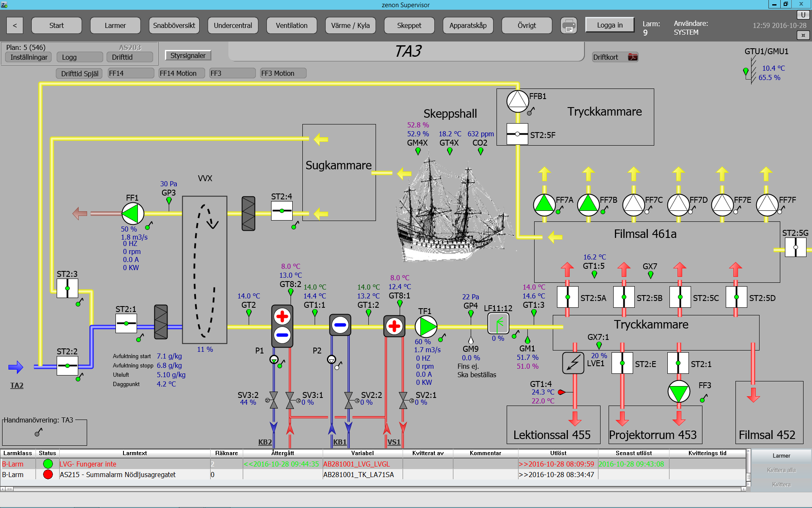Open the Värme / Kyla menu
This screenshot has height=508, width=812.
coord(350,26)
